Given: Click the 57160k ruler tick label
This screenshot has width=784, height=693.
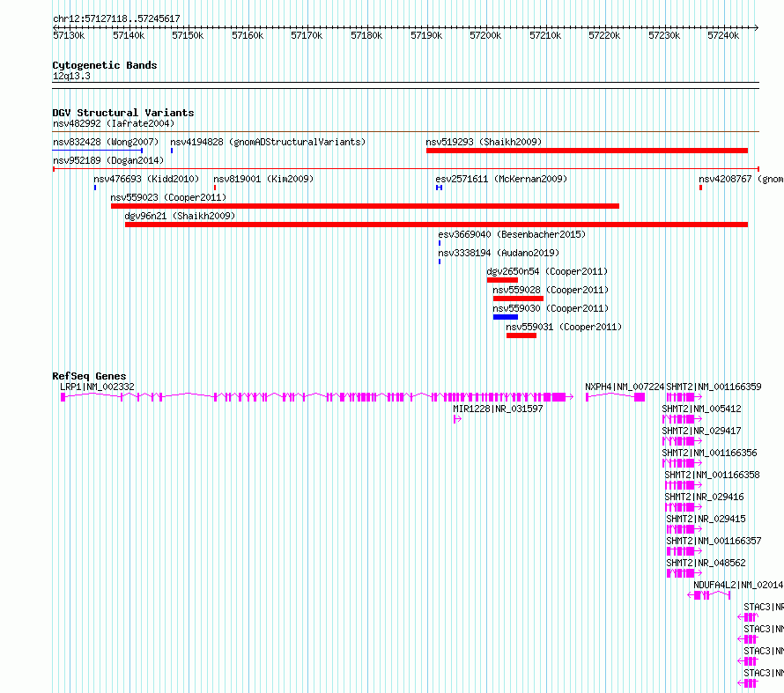Looking at the screenshot, I should pos(248,35).
